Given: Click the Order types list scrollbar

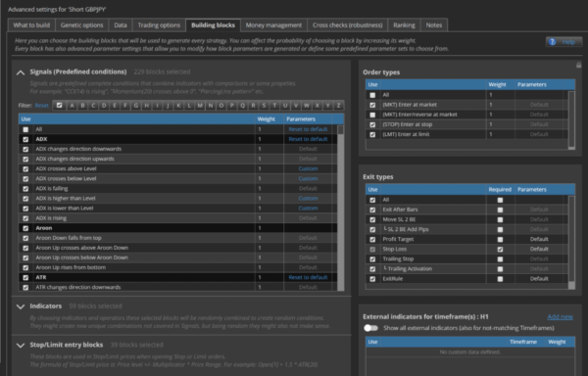Looking at the screenshot, I should (x=571, y=119).
